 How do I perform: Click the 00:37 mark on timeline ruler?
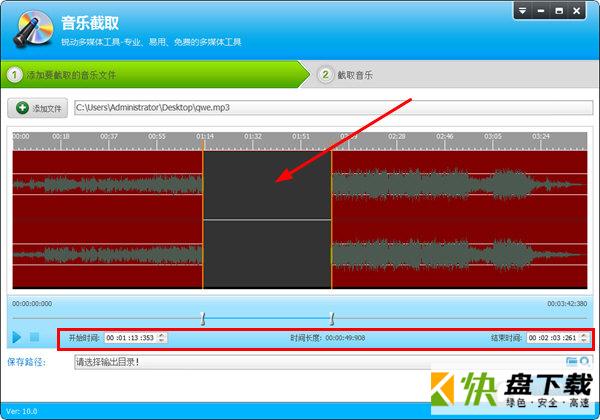point(109,136)
